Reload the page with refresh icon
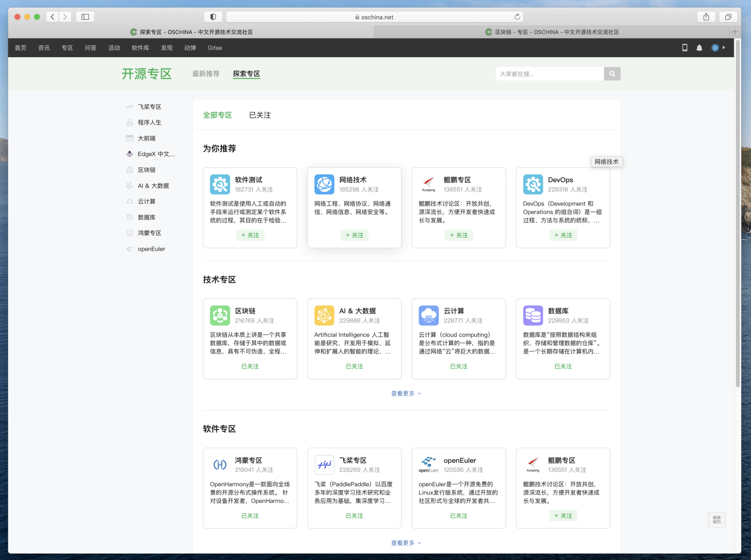 click(517, 17)
